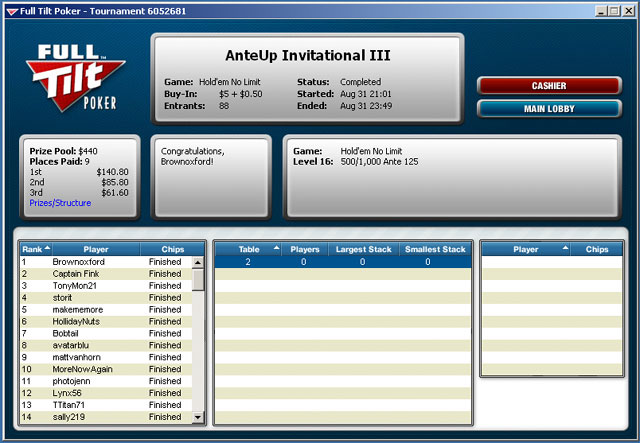Click the AnteUp Invitational III title

coord(308,55)
